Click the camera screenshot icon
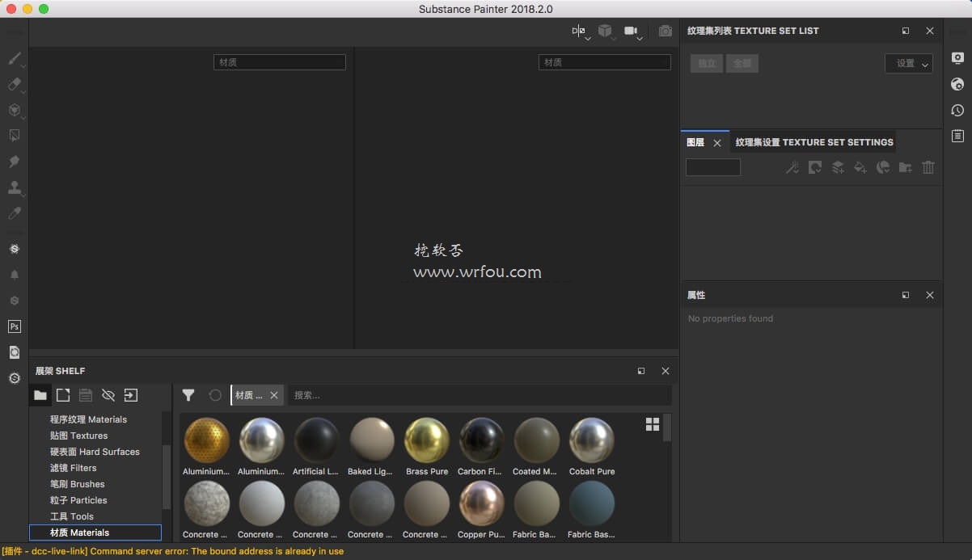The image size is (972, 560). click(666, 31)
